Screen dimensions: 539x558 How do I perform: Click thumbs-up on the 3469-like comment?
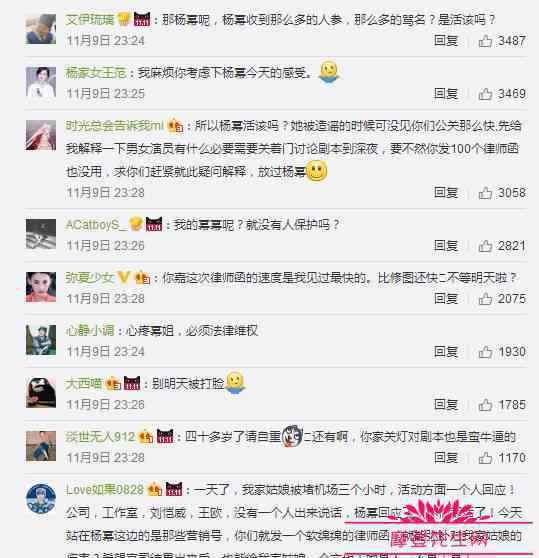[485, 94]
